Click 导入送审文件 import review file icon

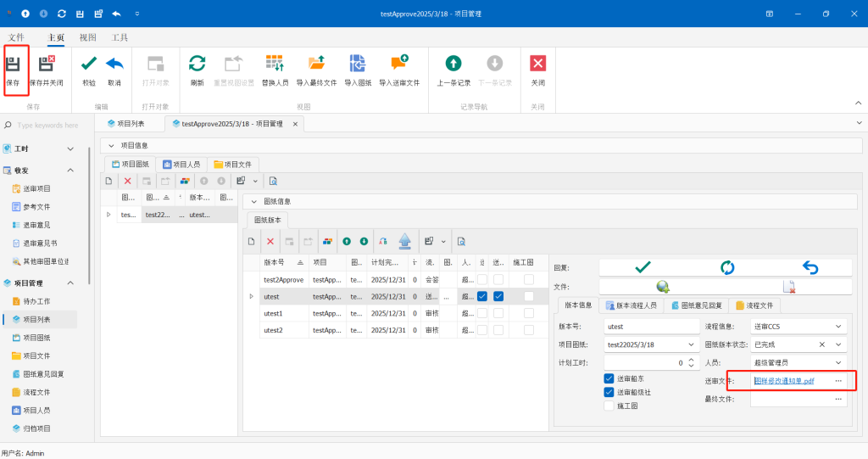[398, 68]
